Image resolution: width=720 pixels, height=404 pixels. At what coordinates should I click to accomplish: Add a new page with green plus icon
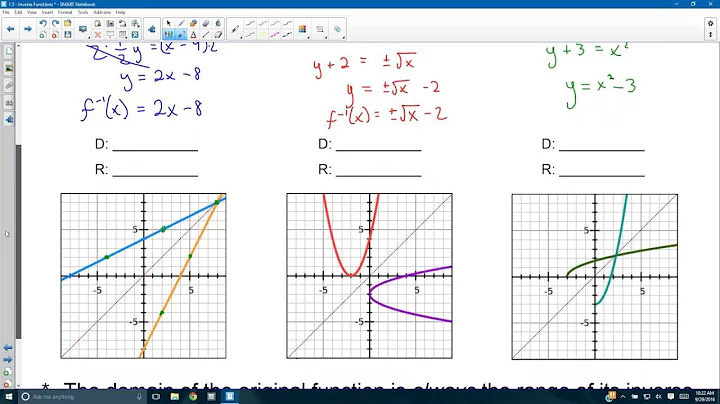coord(43,34)
